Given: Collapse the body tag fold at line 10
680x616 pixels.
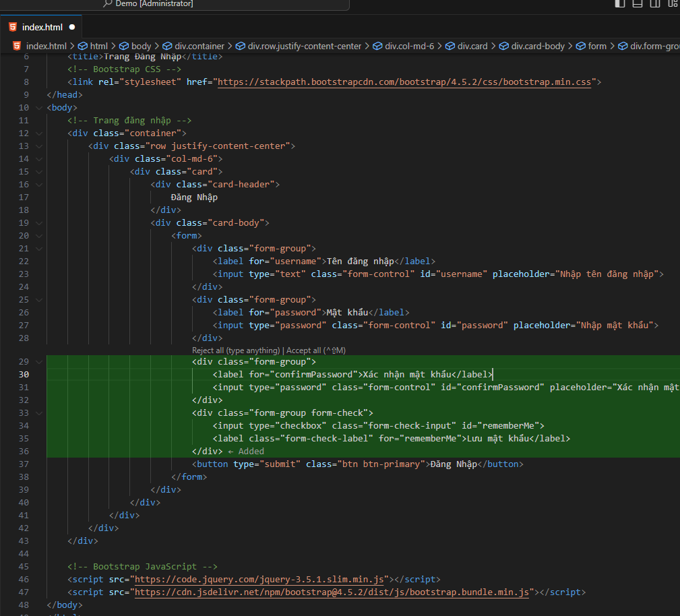Looking at the screenshot, I should [x=39, y=108].
